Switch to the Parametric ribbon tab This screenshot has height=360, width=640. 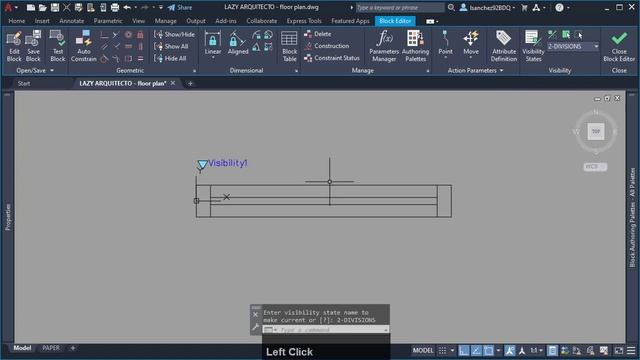click(108, 21)
